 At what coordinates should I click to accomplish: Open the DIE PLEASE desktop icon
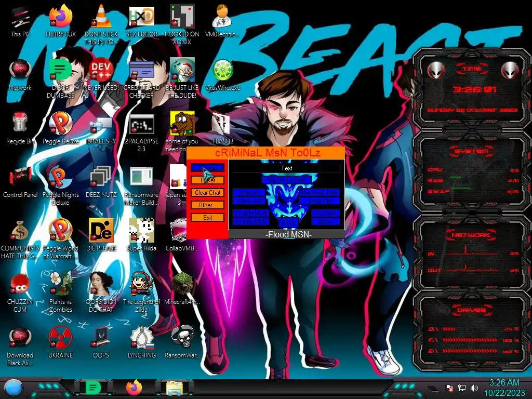[x=101, y=235]
